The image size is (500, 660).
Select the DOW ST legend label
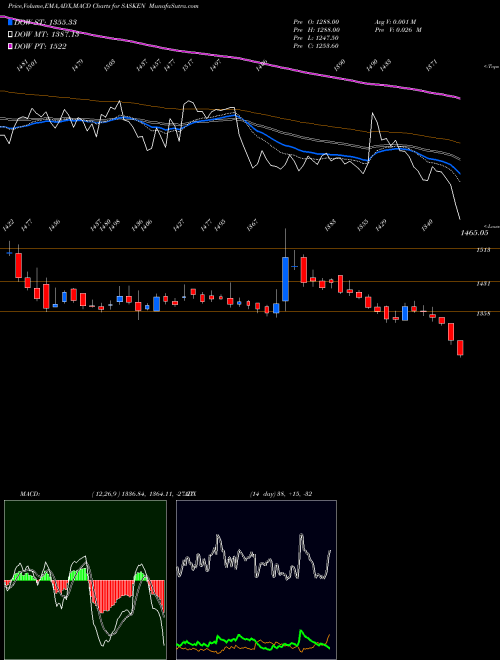point(45,22)
